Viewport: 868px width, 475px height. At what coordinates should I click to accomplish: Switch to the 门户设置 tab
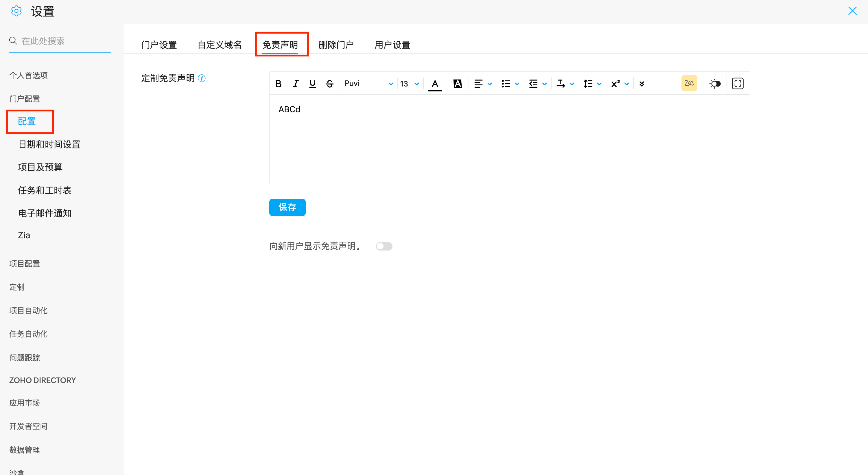pos(159,45)
